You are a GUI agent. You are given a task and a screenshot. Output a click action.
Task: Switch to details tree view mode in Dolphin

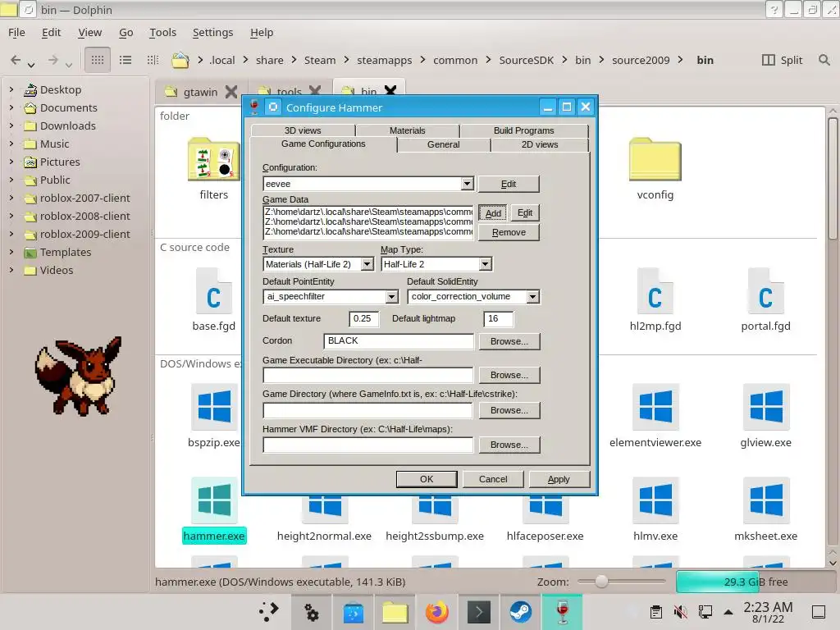(x=153, y=60)
